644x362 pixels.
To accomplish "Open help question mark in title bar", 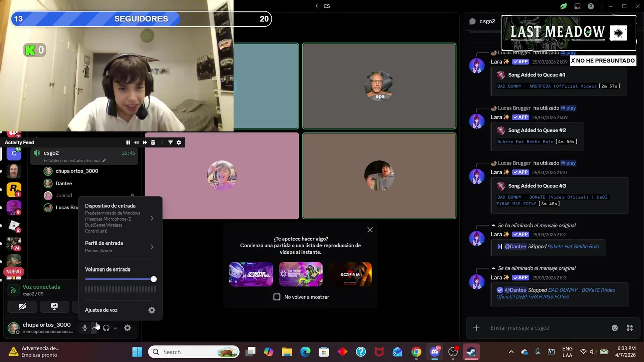I will [x=591, y=6].
